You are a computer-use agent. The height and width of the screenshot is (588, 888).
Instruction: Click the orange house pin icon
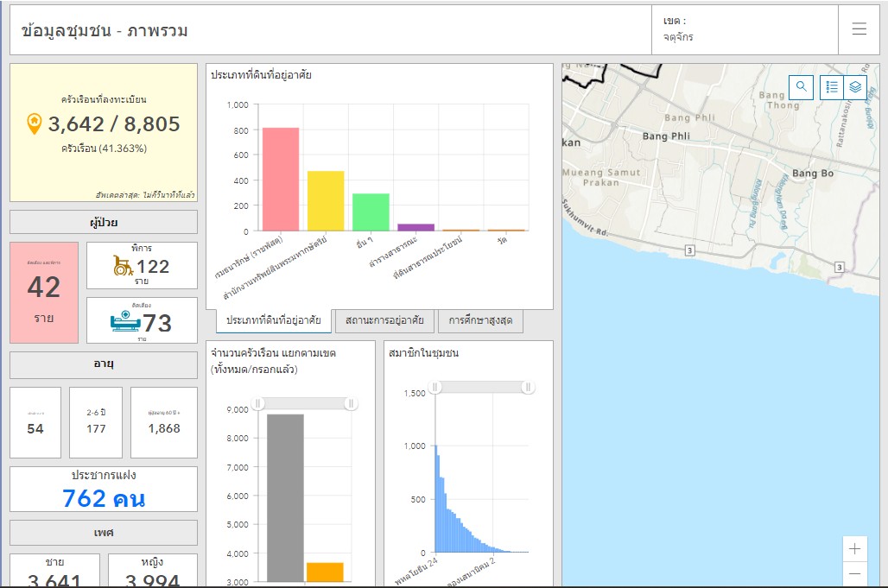pyautogui.click(x=35, y=124)
